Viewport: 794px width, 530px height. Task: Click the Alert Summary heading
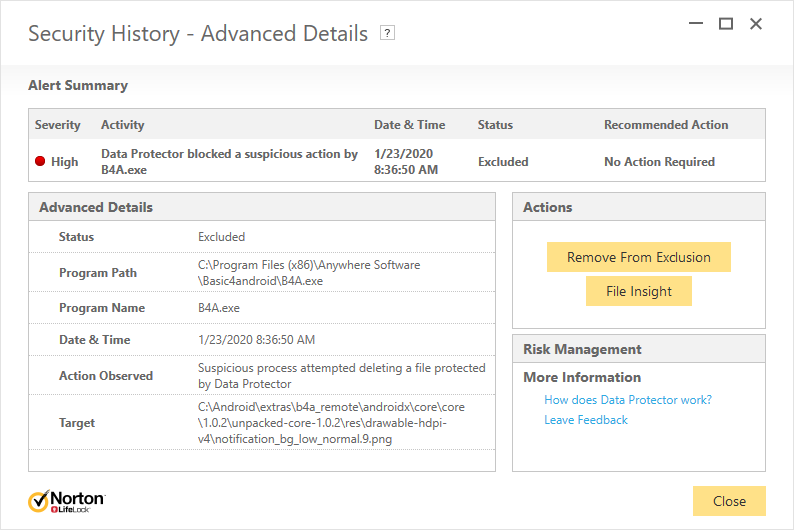click(78, 85)
